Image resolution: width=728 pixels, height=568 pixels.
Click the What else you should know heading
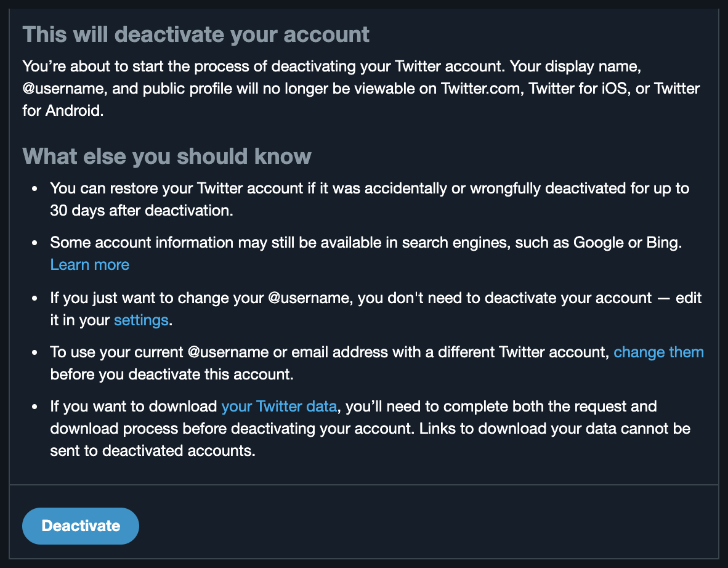(166, 156)
